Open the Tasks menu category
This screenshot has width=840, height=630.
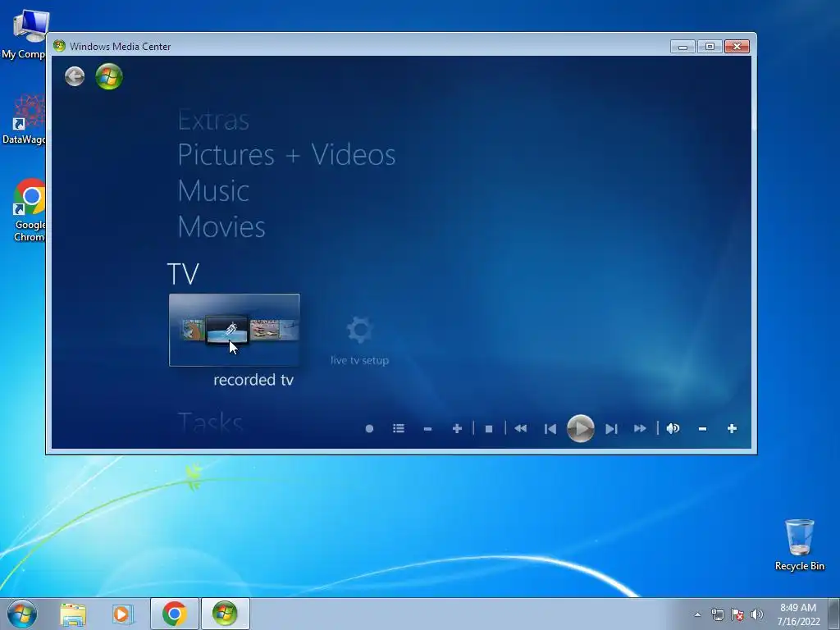(x=210, y=422)
